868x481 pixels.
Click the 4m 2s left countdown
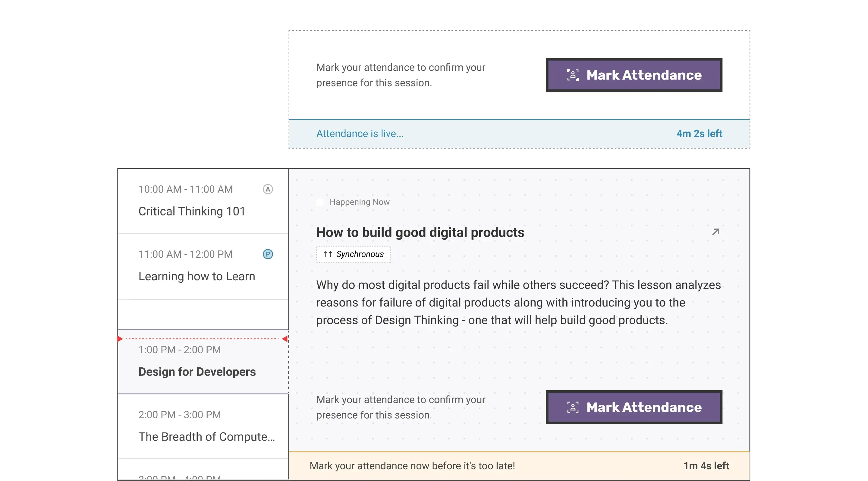coord(699,134)
